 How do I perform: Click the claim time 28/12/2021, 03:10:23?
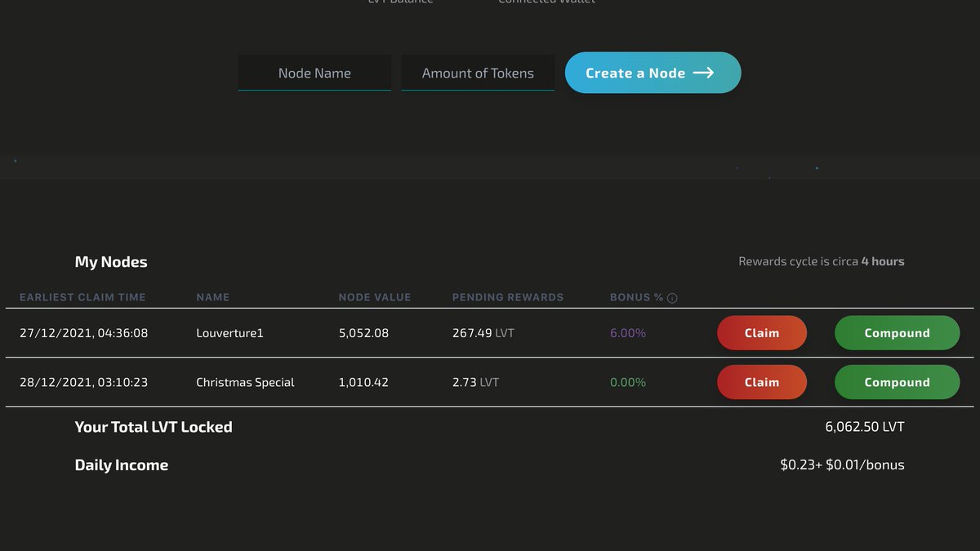point(83,382)
